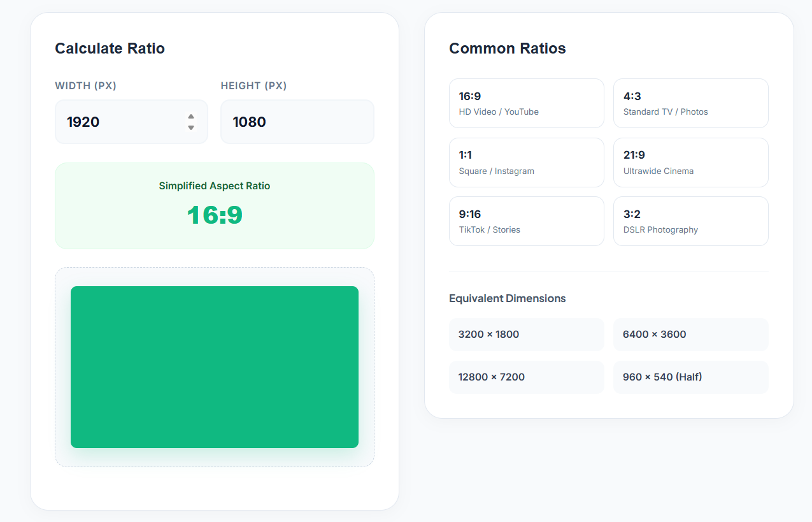Image resolution: width=812 pixels, height=522 pixels.
Task: Click the 960 × 540 (Half) dimension
Action: click(691, 377)
